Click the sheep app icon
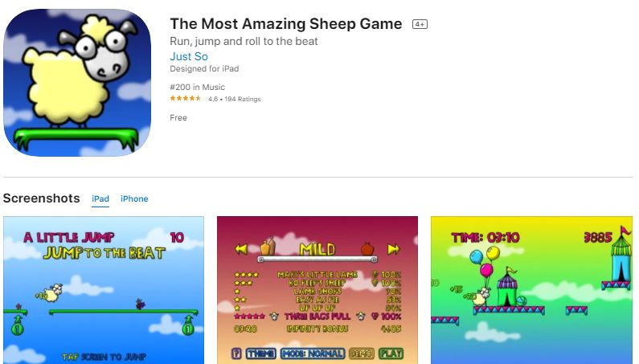 click(77, 82)
